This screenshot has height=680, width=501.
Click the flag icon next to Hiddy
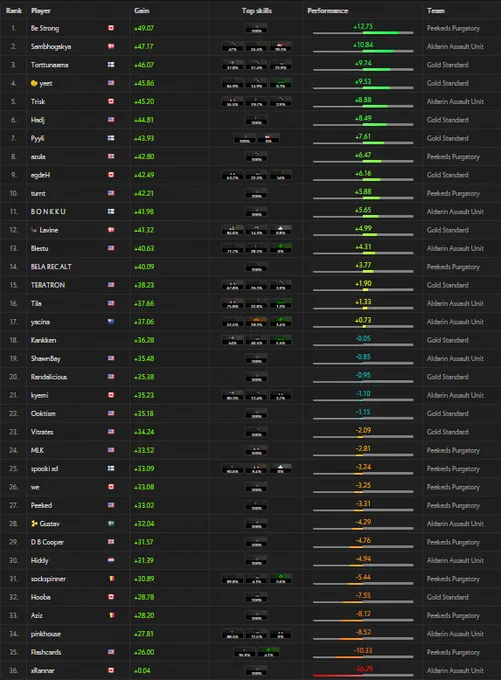click(x=111, y=560)
